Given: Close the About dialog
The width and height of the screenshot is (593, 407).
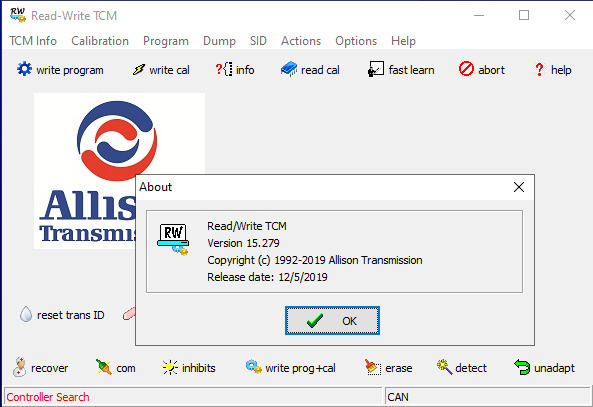Looking at the screenshot, I should [519, 187].
